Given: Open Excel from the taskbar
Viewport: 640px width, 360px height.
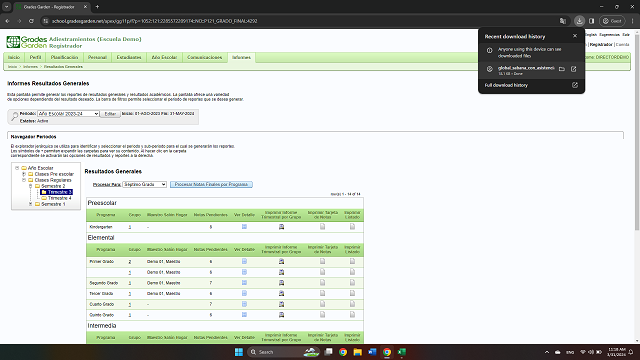Looking at the screenshot, I should [x=402, y=352].
